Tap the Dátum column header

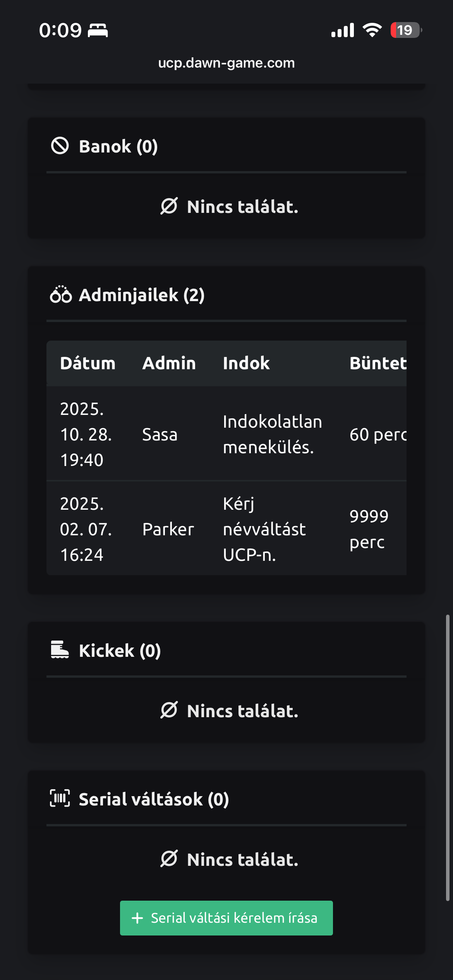pyautogui.click(x=88, y=363)
